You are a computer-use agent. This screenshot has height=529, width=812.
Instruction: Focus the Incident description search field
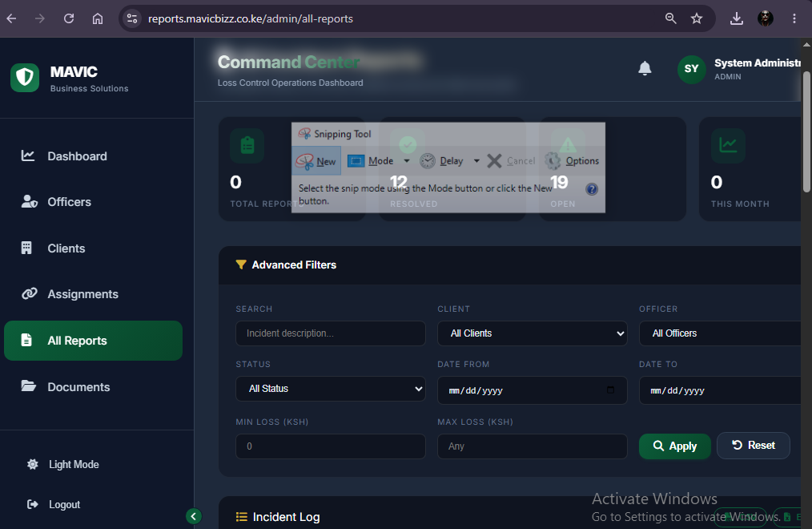coord(331,333)
